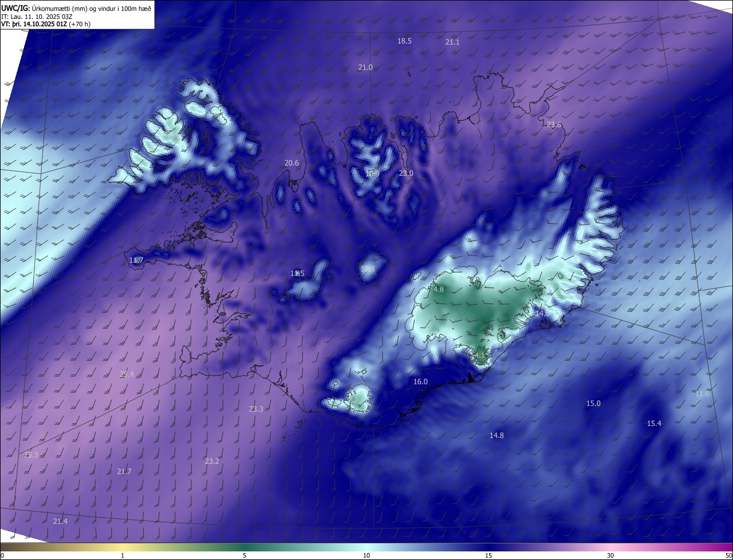Viewport: 733px width, 560px height.
Task: Click the 4.8 value on the glacier
Action: (x=439, y=290)
